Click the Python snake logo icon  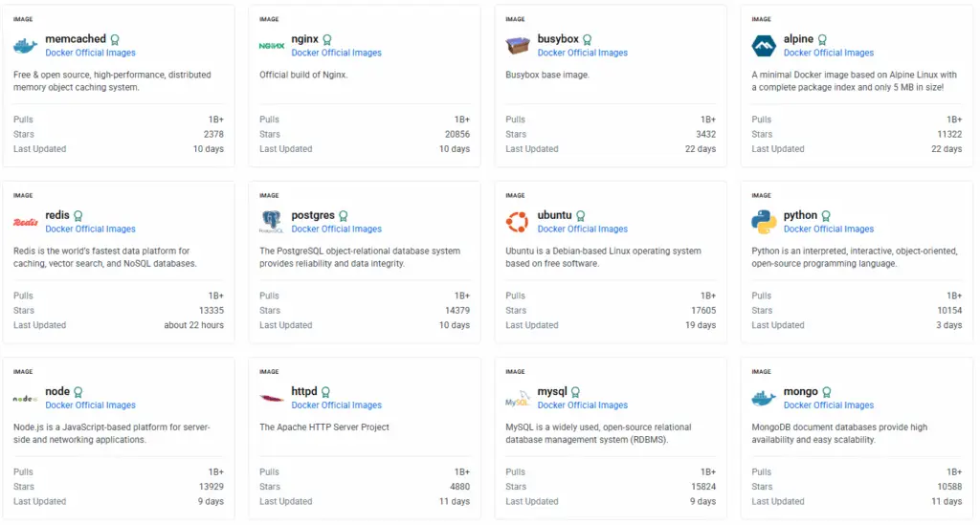point(764,222)
